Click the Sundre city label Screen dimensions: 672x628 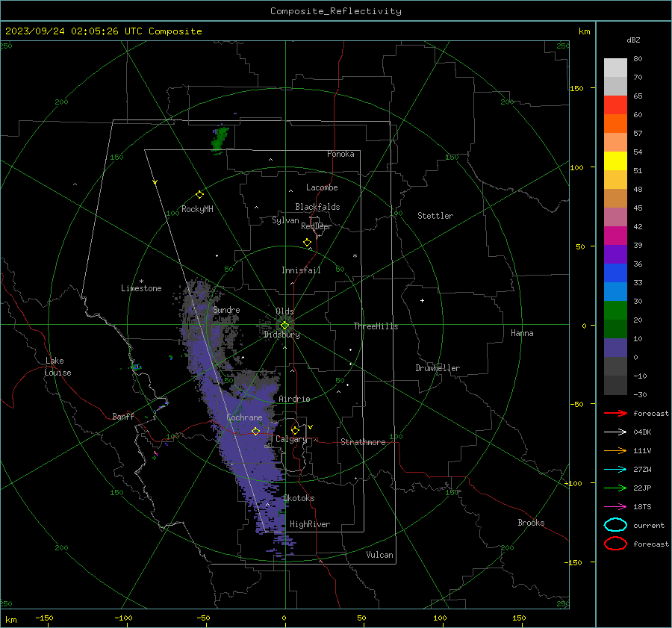point(226,309)
